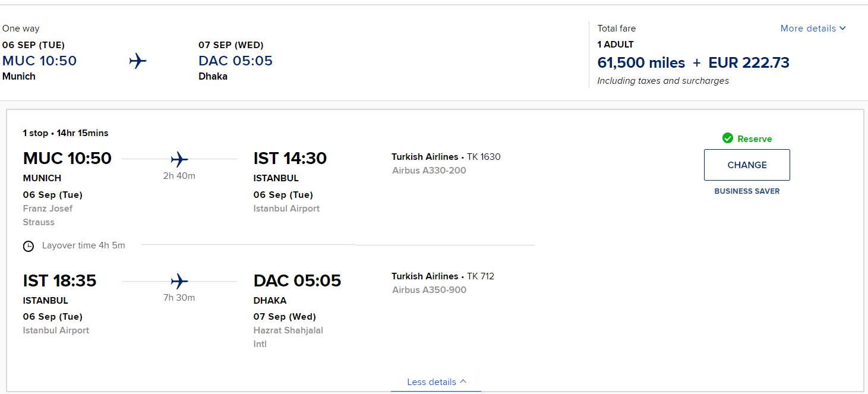The image size is (868, 394).
Task: Click the Turkish Airlines TK 1630 flight label
Action: point(446,157)
